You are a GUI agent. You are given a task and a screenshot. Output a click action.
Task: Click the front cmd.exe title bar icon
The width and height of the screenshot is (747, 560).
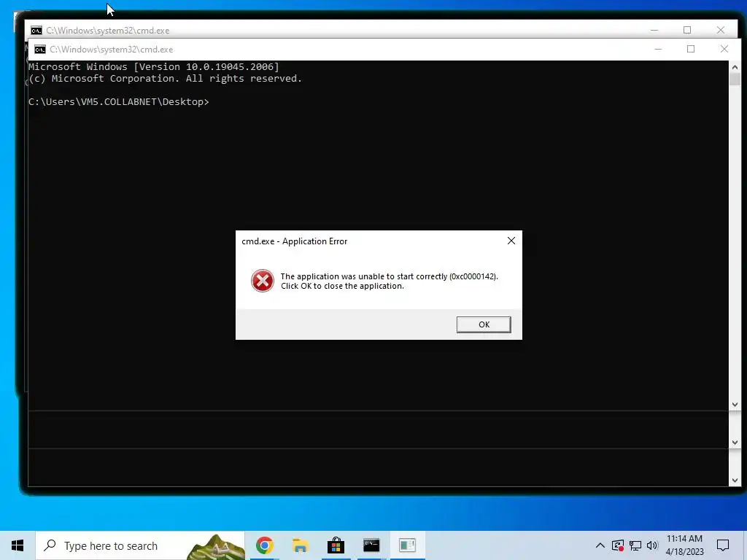pyautogui.click(x=40, y=50)
